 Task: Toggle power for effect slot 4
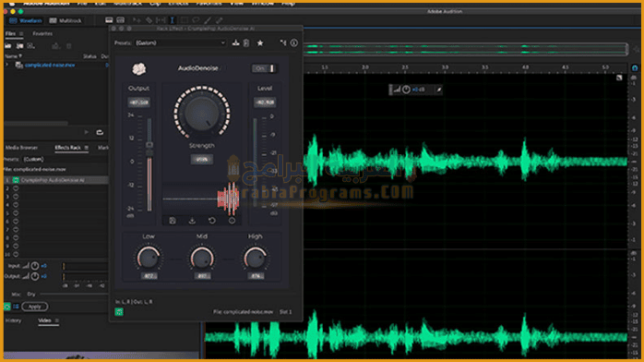tap(16, 205)
